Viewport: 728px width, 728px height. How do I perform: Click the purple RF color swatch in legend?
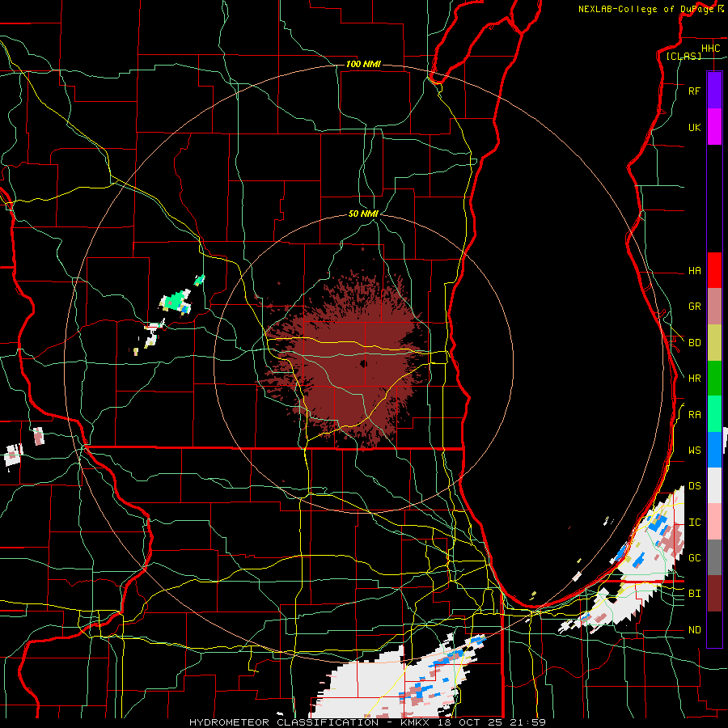click(x=714, y=91)
